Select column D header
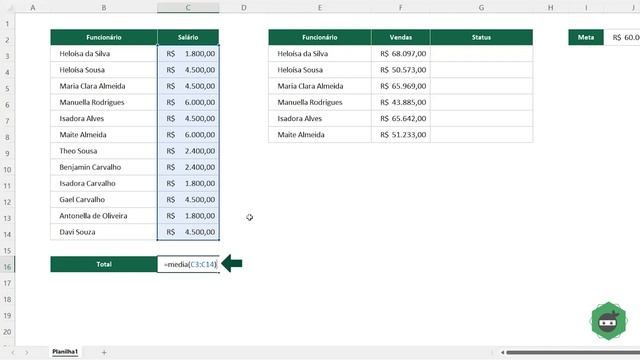 click(x=244, y=7)
